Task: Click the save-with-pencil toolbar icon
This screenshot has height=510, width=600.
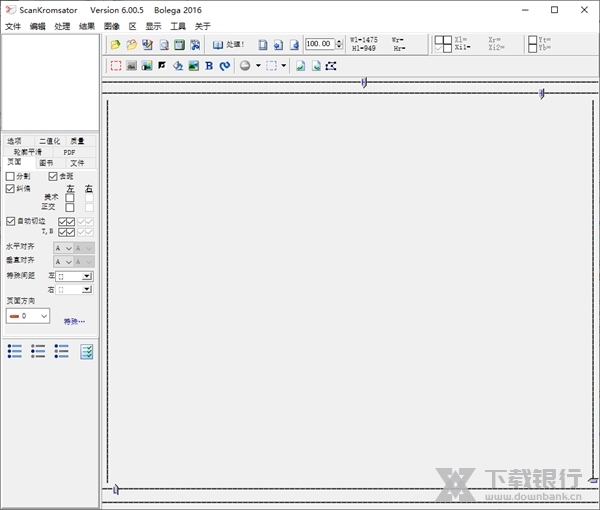Action: coord(147,45)
